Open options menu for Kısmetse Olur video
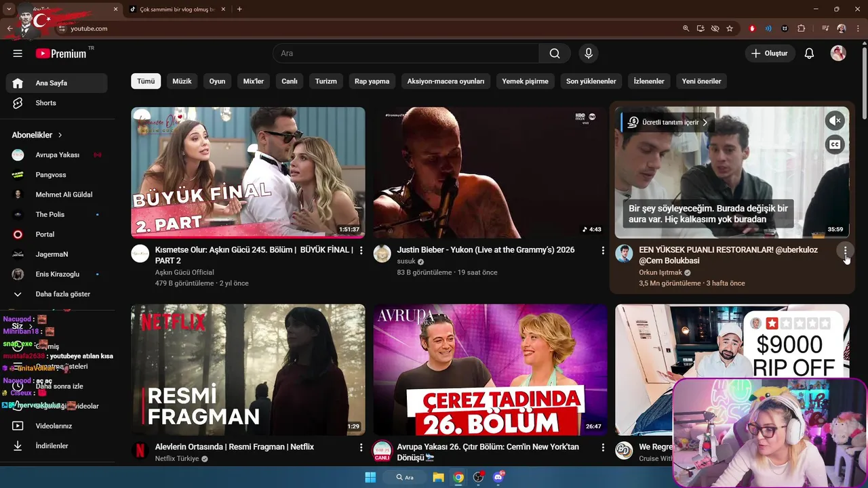 (361, 251)
